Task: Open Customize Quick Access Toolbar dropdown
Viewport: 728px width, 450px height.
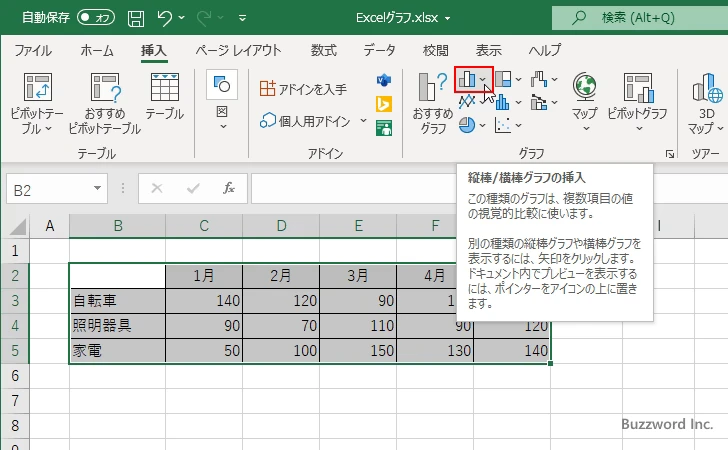Action: click(x=242, y=19)
